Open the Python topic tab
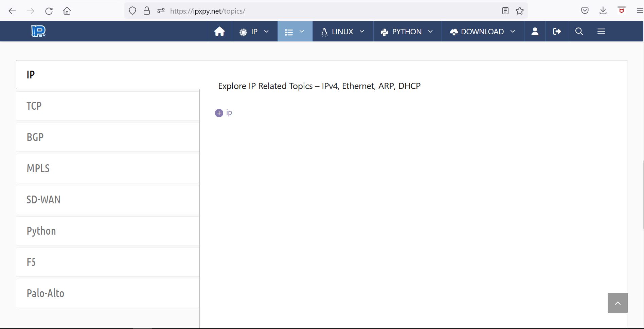Screen dimensions: 644x329 [108, 231]
